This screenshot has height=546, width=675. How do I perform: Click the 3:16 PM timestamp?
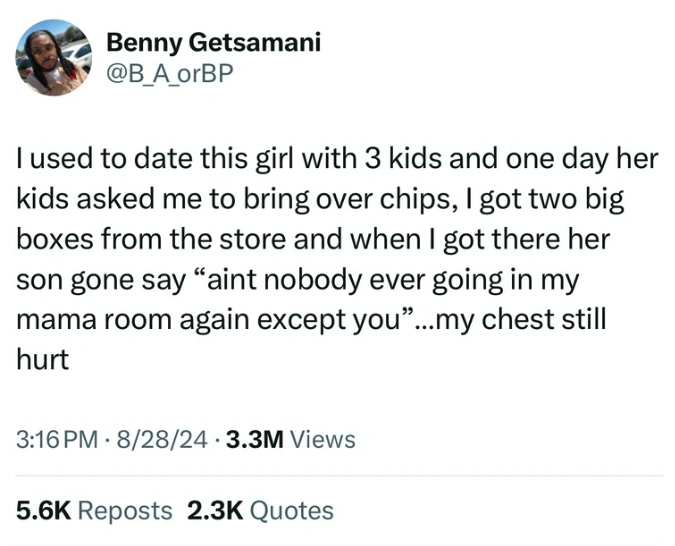coord(56,439)
